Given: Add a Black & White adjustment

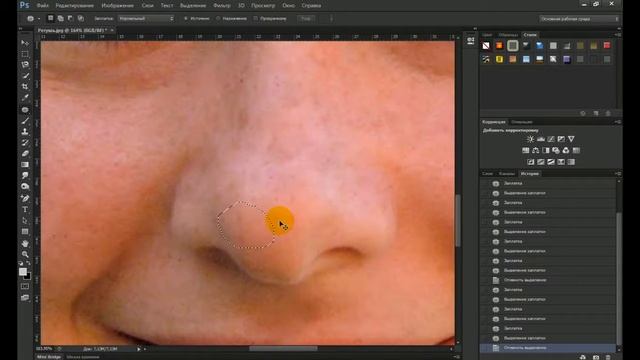Looking at the screenshot, I should (546, 151).
